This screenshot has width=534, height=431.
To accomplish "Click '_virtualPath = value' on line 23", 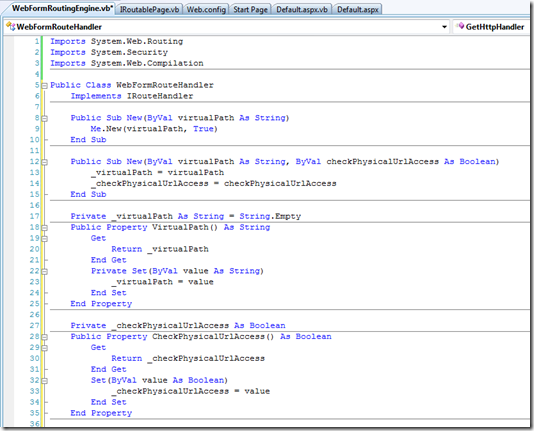I will click(162, 282).
